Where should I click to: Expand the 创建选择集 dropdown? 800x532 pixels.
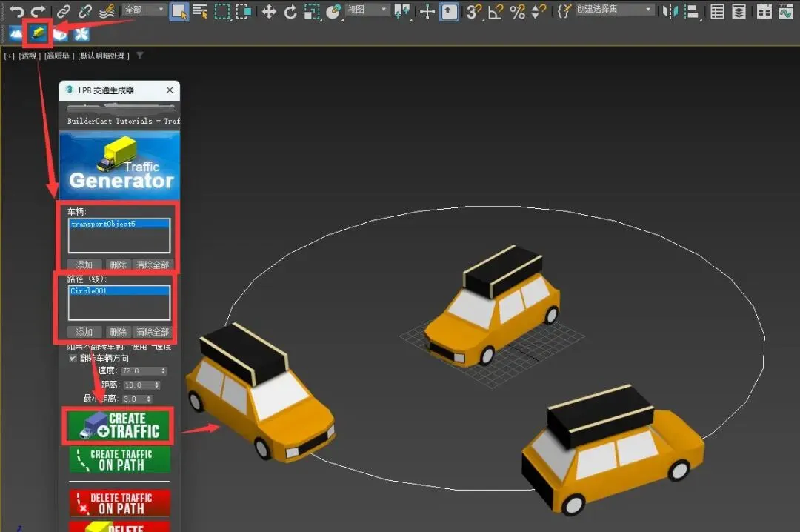point(649,10)
